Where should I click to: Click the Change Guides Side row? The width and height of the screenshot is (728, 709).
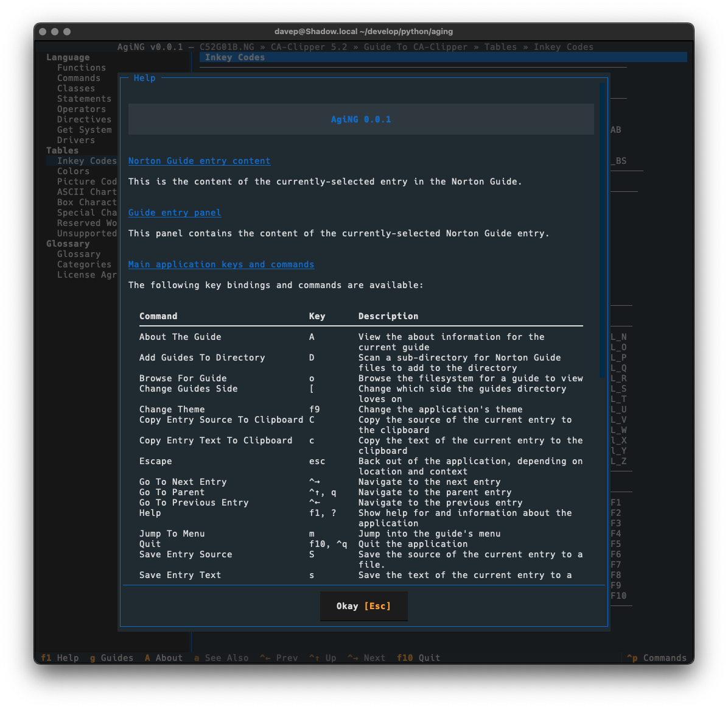point(361,393)
